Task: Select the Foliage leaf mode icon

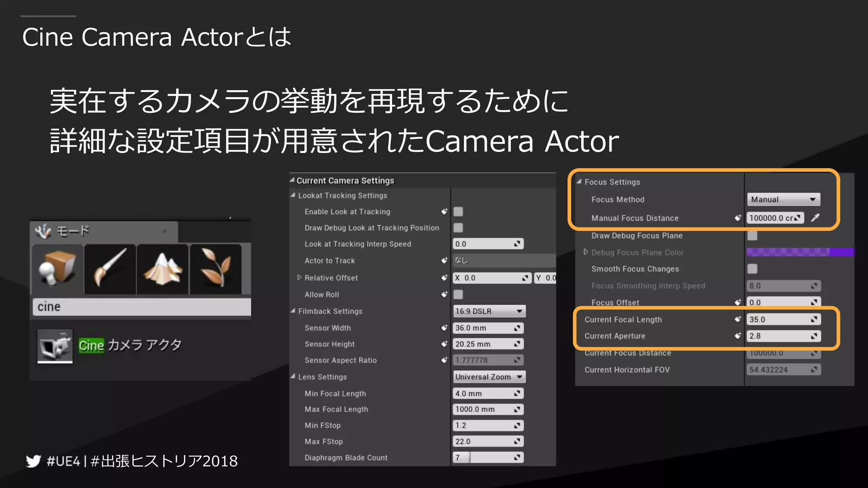Action: pos(216,269)
